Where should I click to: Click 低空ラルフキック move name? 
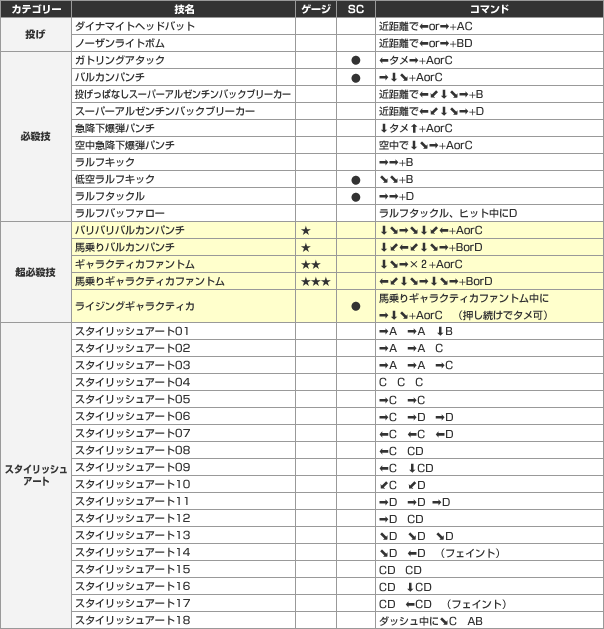pos(115,179)
